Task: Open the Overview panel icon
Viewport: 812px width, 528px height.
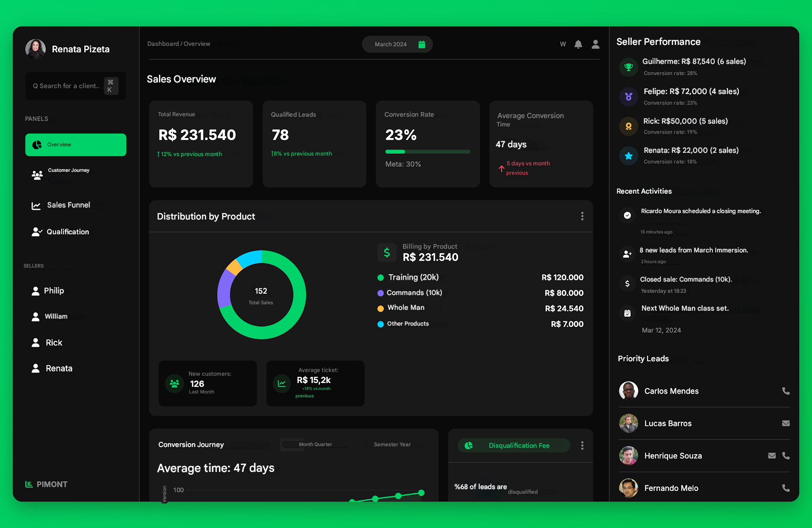Action: [x=37, y=145]
